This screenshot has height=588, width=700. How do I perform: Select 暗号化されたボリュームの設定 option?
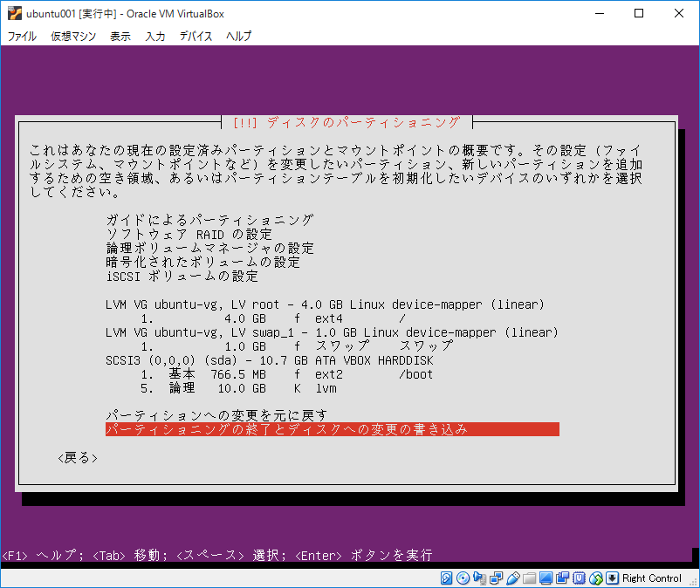pyautogui.click(x=202, y=262)
